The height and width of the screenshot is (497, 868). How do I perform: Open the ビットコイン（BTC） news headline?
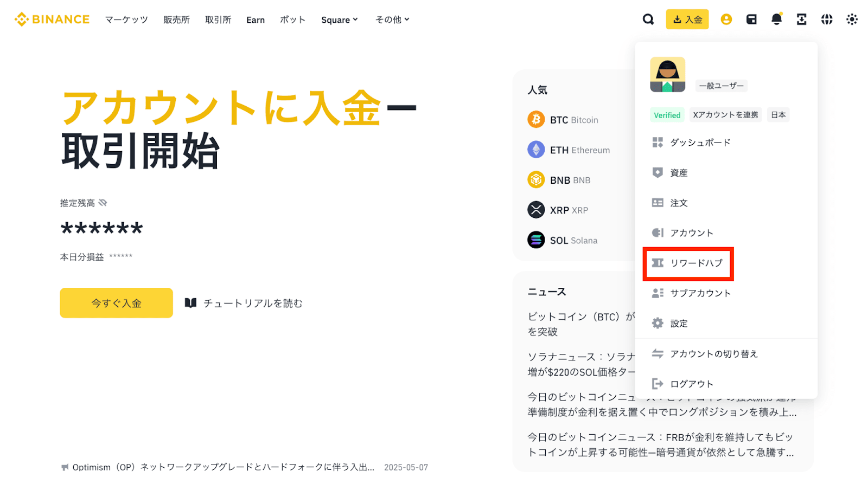(581, 324)
